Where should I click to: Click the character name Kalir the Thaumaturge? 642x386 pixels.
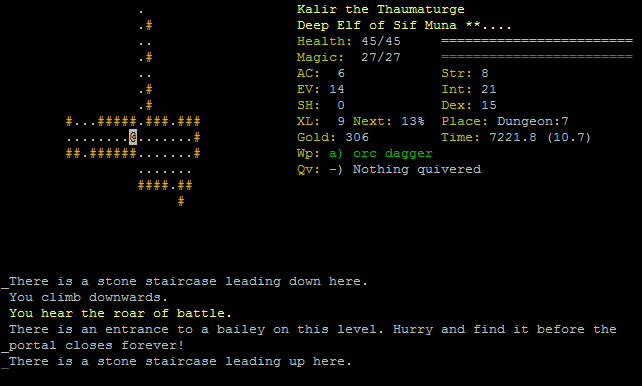tap(381, 9)
